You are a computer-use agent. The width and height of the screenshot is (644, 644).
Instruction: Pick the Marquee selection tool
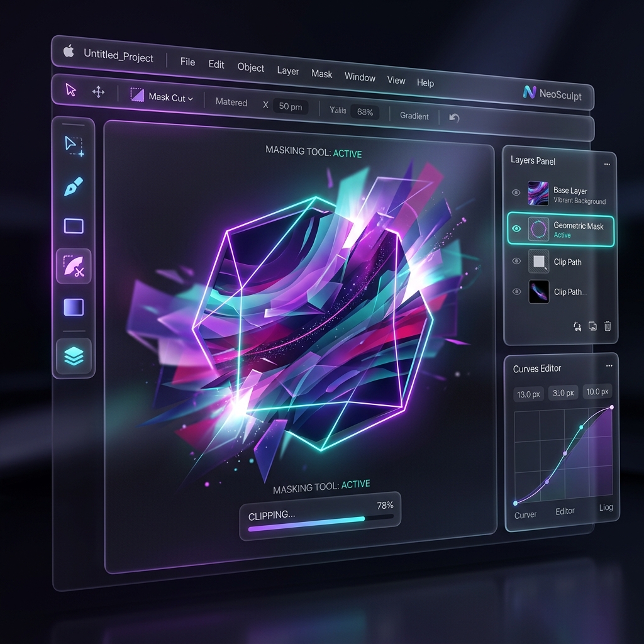point(74,145)
